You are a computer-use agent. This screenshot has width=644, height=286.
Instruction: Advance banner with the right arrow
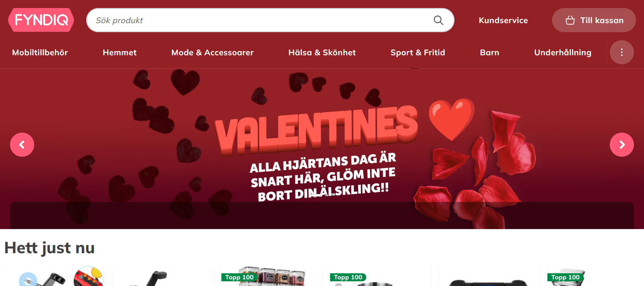click(622, 145)
